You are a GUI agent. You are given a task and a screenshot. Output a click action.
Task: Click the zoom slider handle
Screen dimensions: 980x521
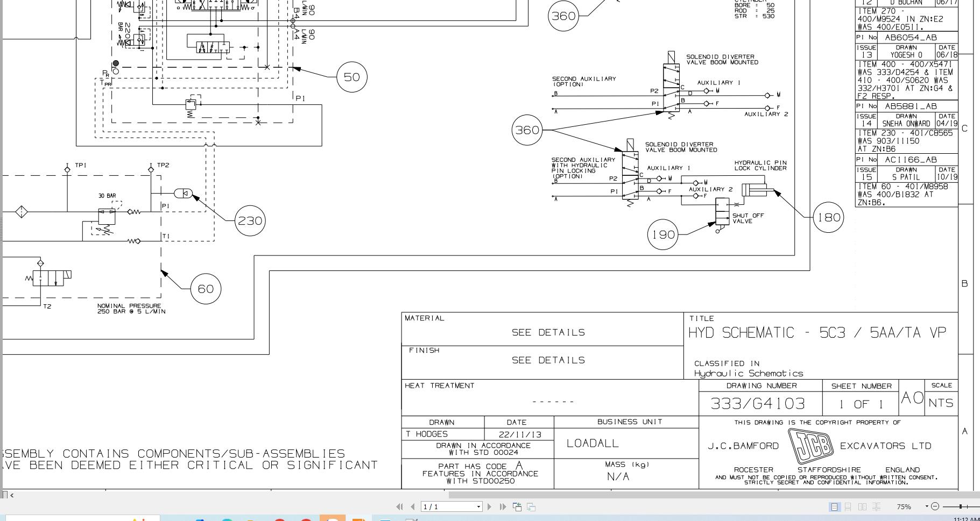tap(961, 506)
